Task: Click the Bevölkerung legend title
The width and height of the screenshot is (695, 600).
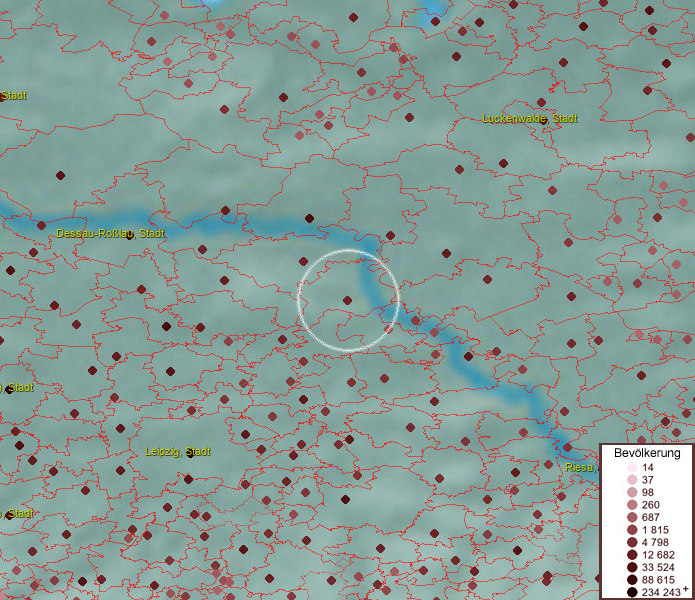Action: coord(647,452)
